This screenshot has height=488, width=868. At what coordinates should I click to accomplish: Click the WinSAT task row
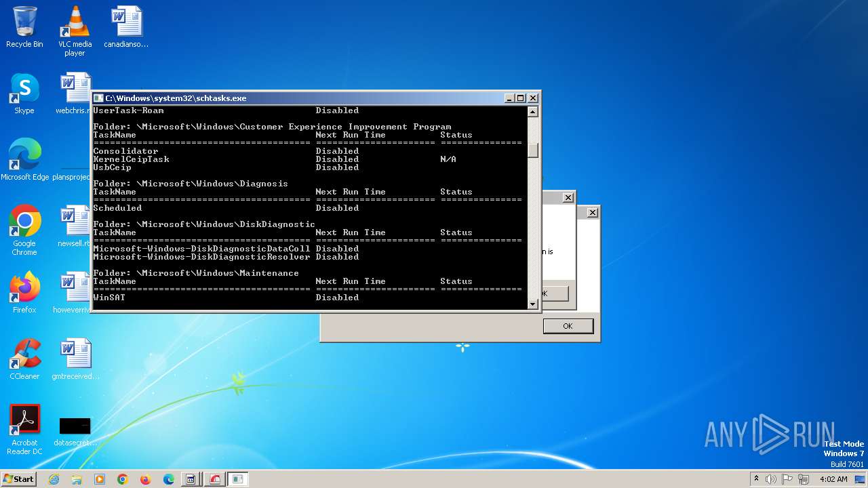226,298
